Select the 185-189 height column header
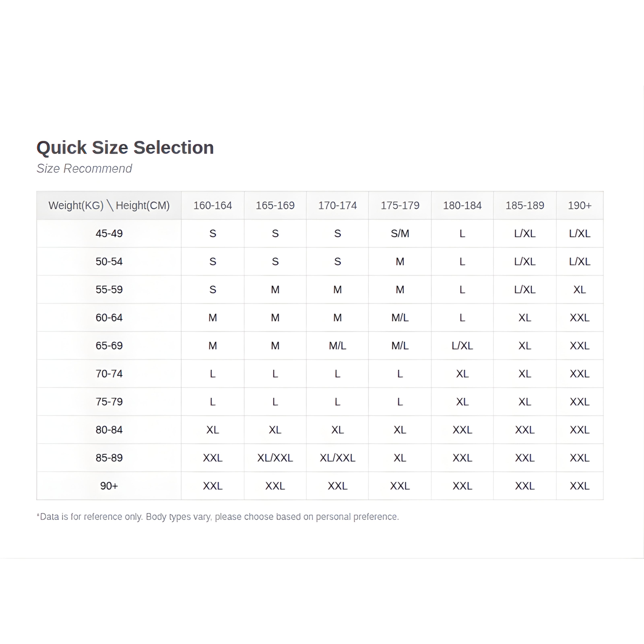The height and width of the screenshot is (644, 644). pos(525,205)
